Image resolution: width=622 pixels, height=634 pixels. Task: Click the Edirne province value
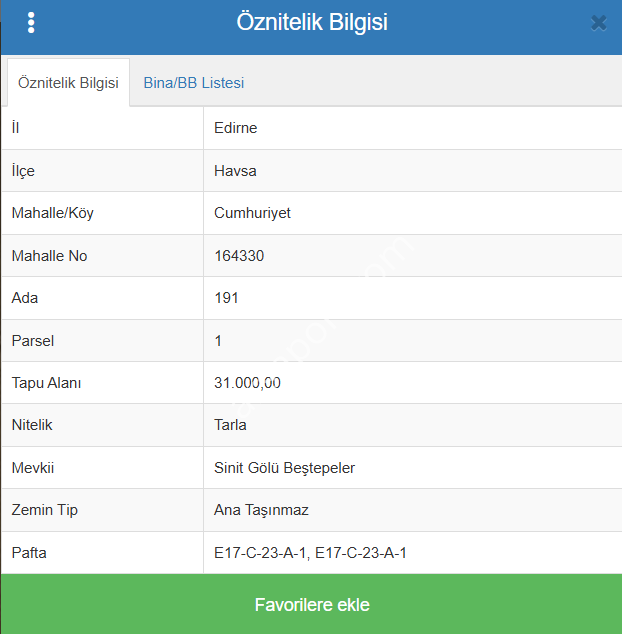(236, 128)
